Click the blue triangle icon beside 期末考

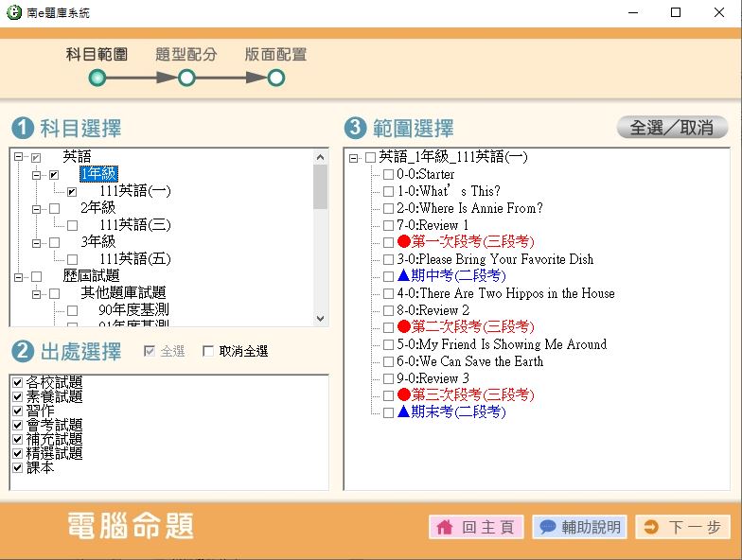(404, 412)
